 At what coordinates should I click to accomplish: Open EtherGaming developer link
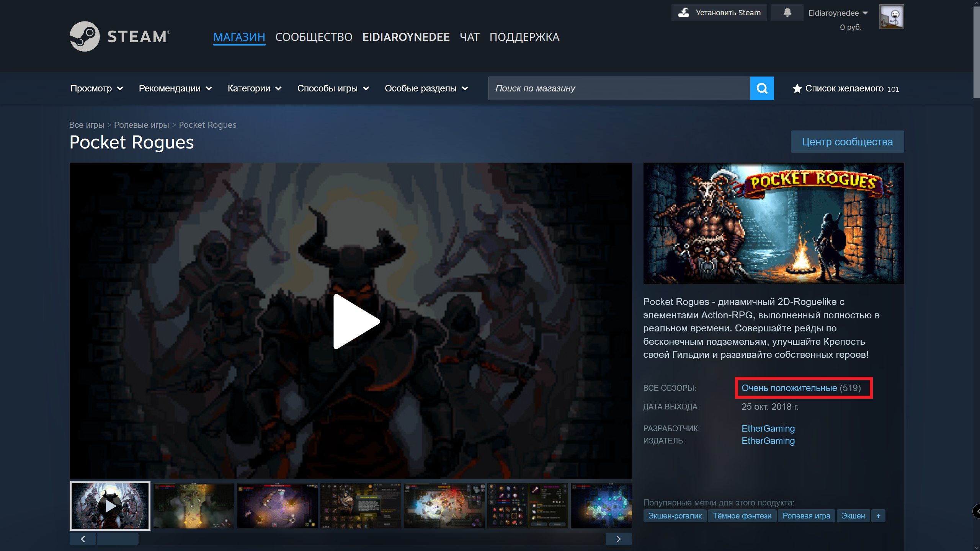(768, 429)
